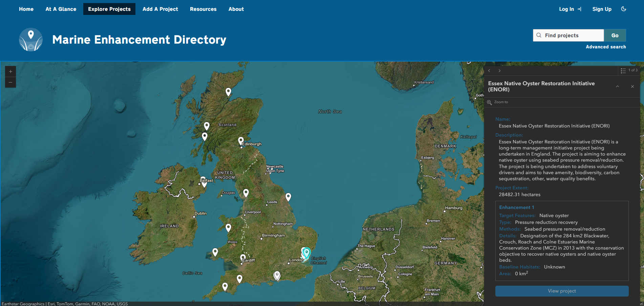
Task: Click Zoom to action in popup
Action: coord(498,102)
